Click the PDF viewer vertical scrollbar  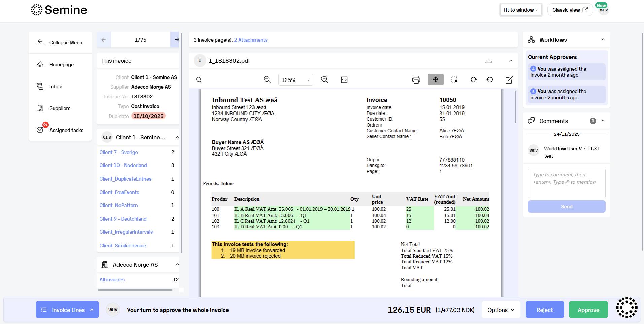tap(515, 106)
